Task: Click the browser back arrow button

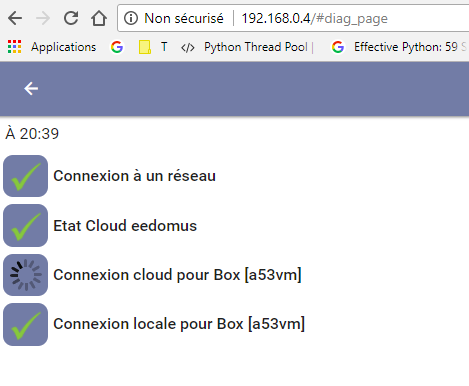Action: tap(15, 18)
